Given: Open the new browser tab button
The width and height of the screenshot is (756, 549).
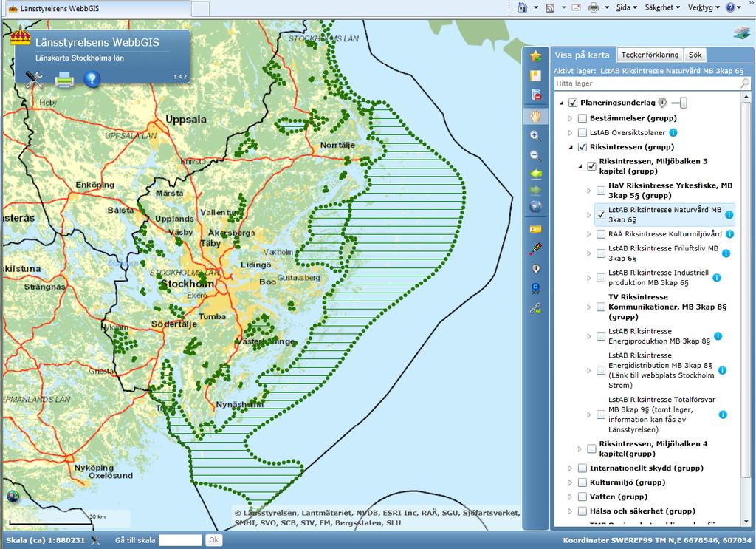Looking at the screenshot, I should [x=201, y=9].
